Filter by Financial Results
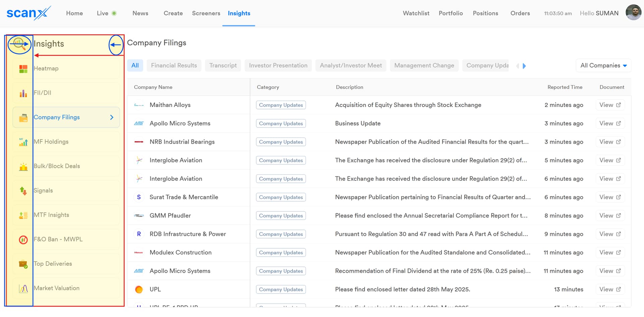Viewport: 644px width, 317px height. pos(174,66)
